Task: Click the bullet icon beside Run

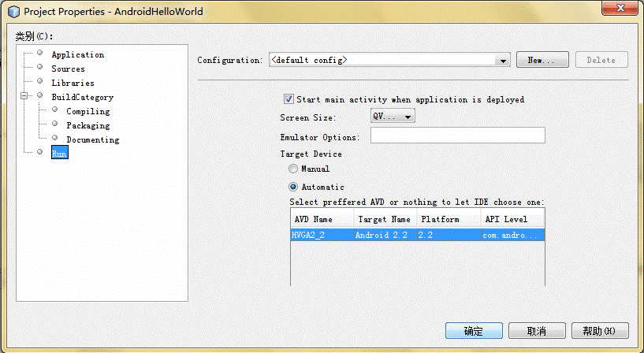Action: point(40,152)
